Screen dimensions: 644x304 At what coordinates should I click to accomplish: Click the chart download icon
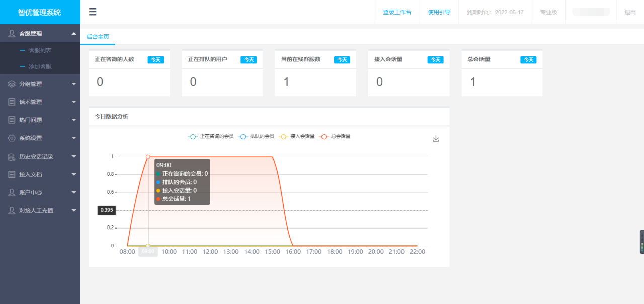(x=436, y=138)
